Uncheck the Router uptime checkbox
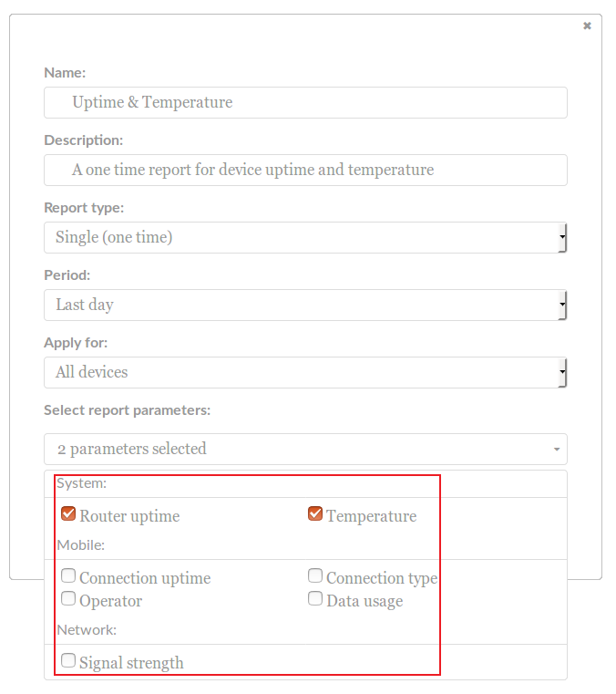This screenshot has width=616, height=694. click(68, 514)
